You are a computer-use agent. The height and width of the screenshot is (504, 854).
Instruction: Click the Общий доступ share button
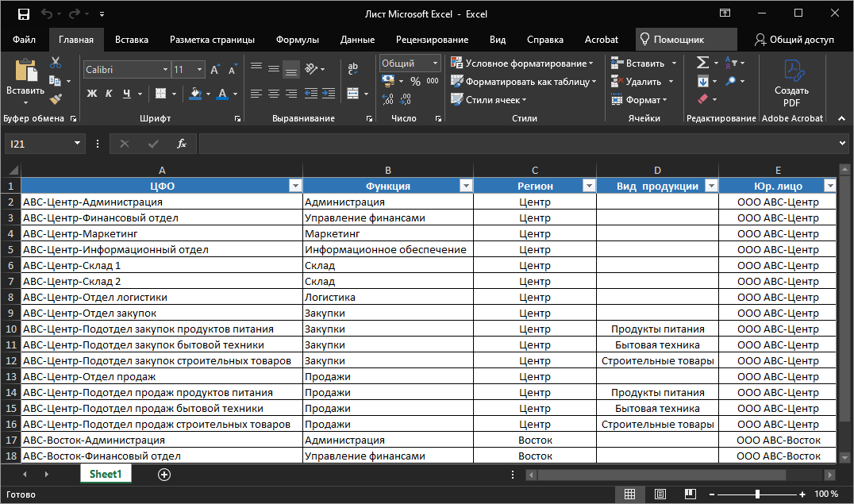click(x=794, y=40)
